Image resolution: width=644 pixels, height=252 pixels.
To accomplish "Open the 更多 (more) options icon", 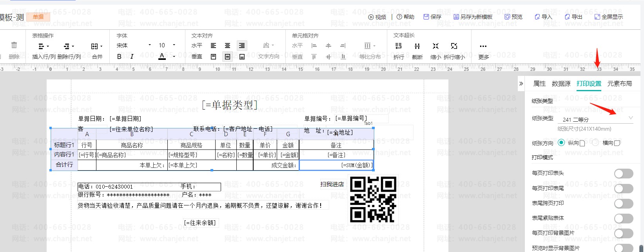I will point(483,46).
